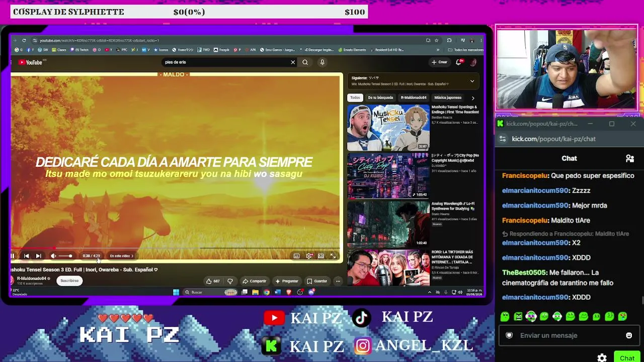Go to the YouTube home logo
This screenshot has width=644, height=362.
coord(30,62)
